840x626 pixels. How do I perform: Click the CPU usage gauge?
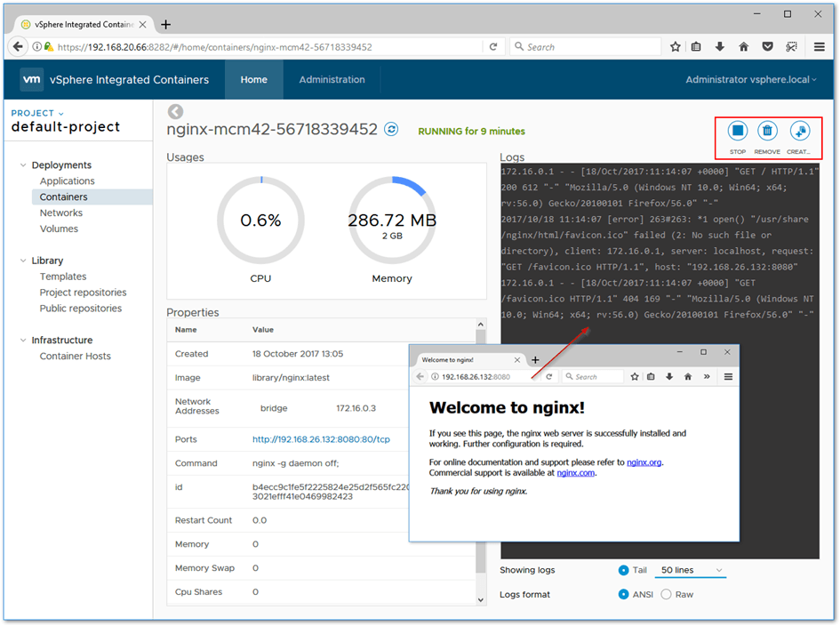click(261, 221)
